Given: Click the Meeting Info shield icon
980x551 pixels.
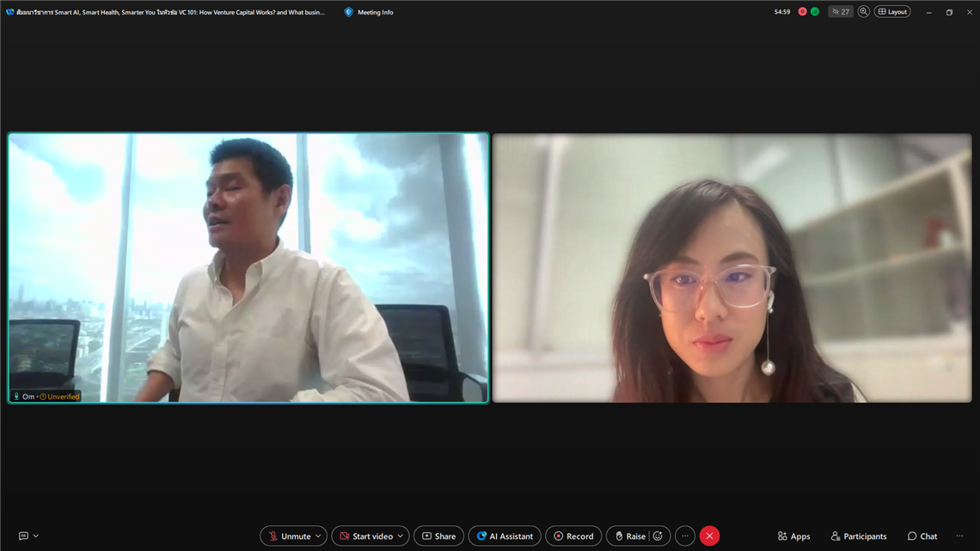Looking at the screenshot, I should click(348, 12).
